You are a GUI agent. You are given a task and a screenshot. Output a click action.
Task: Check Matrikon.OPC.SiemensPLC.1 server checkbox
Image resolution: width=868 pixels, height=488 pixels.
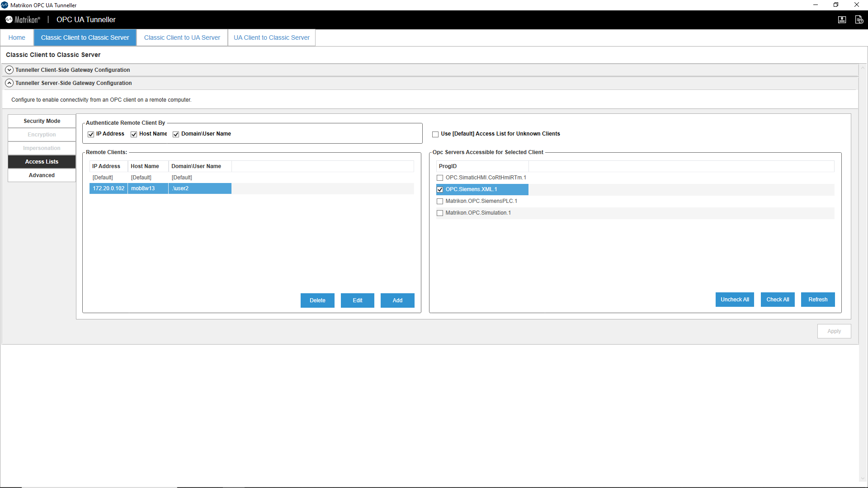point(440,202)
